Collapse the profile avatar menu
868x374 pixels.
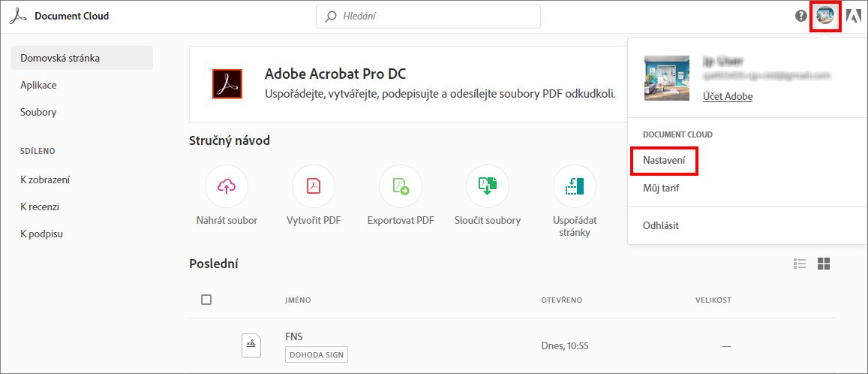tap(825, 16)
